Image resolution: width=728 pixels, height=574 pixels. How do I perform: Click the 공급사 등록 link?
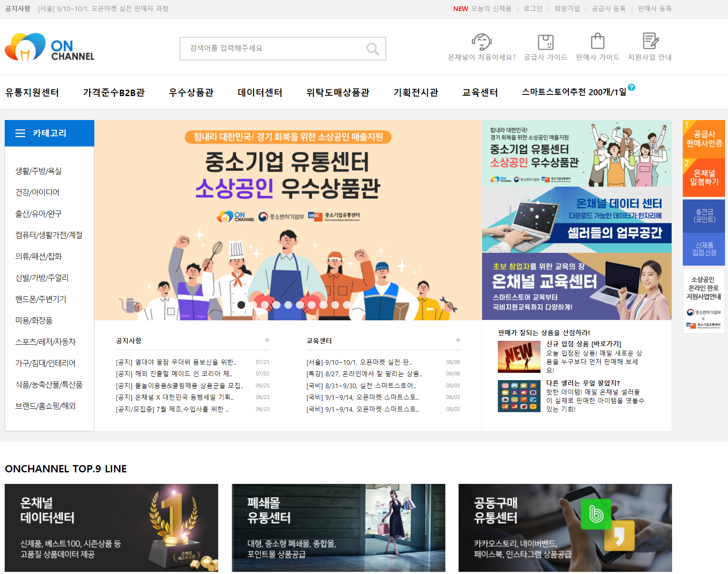[x=608, y=9]
